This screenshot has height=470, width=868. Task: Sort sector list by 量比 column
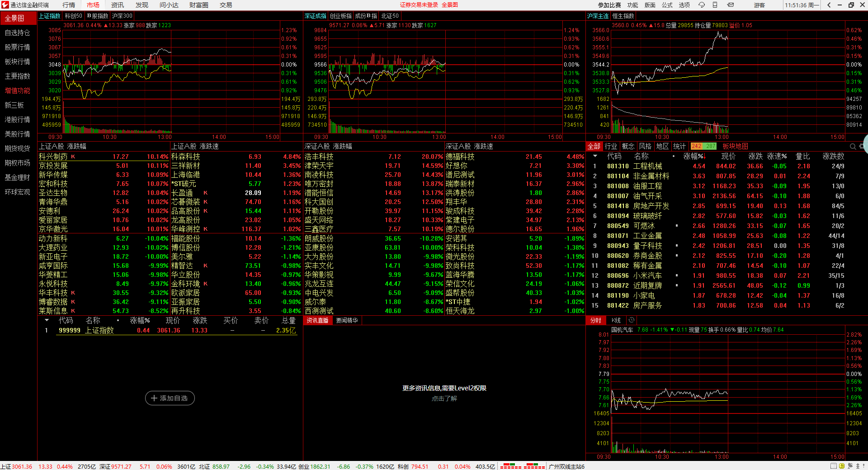pos(803,156)
